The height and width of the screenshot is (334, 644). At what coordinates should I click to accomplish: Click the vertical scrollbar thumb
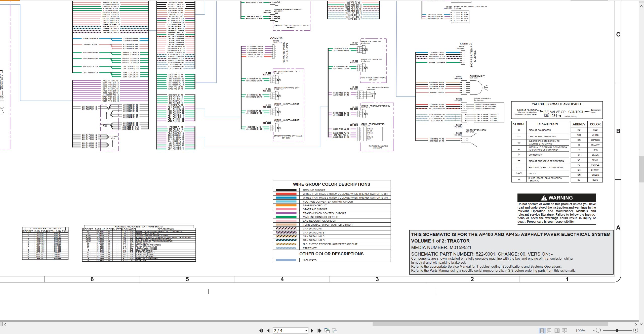641,169
